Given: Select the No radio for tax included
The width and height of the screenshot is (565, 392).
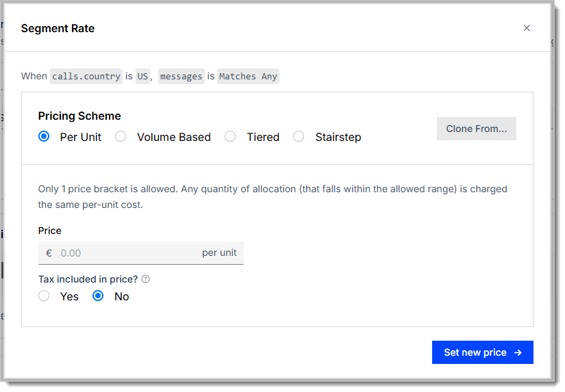Looking at the screenshot, I should [x=98, y=296].
